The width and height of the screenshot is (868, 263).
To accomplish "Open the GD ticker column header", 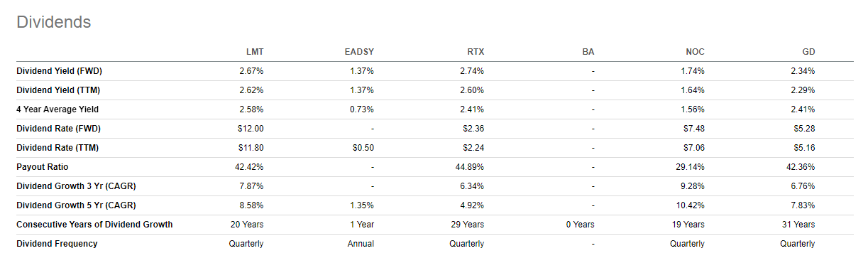I will click(808, 52).
